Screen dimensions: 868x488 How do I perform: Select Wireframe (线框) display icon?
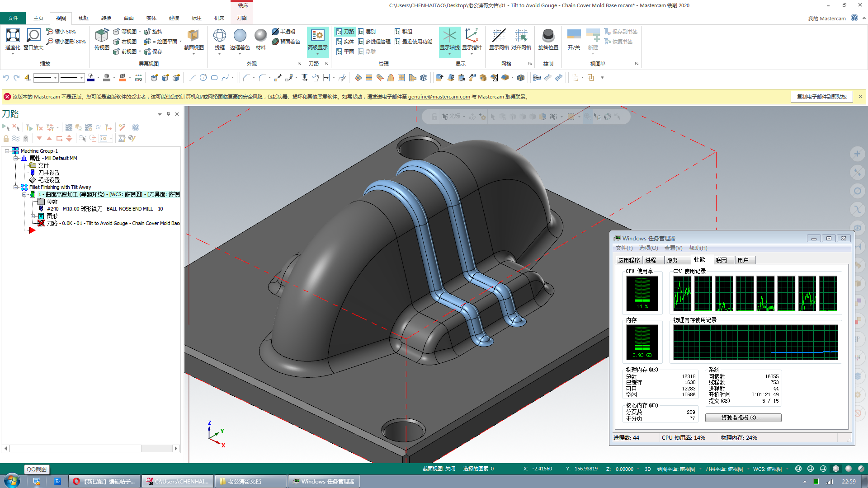(x=220, y=36)
